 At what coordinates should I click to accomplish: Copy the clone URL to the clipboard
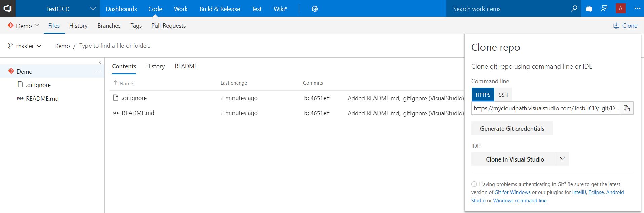click(627, 108)
